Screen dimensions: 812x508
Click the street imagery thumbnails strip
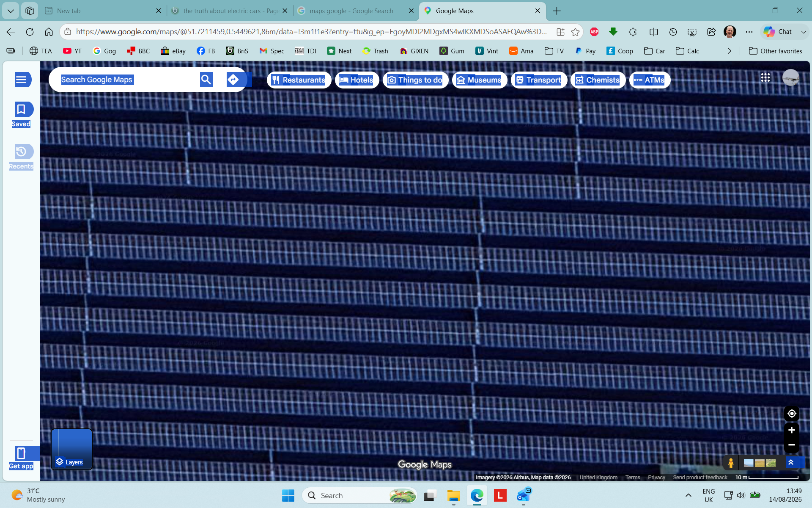(x=760, y=463)
